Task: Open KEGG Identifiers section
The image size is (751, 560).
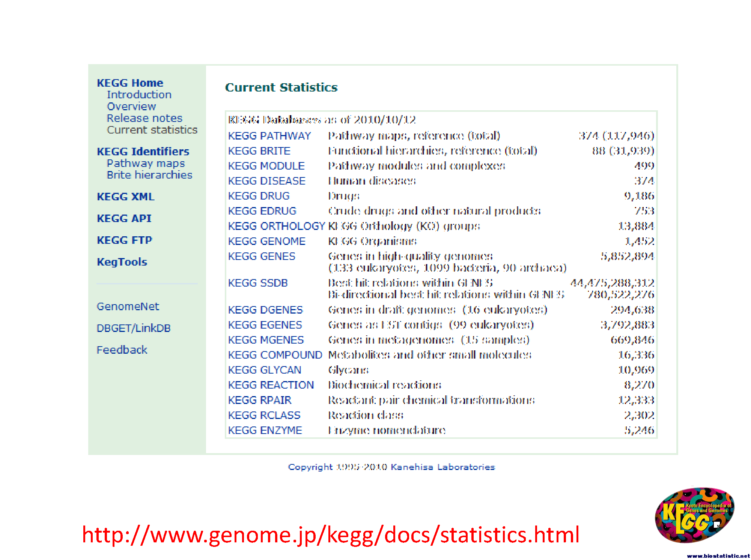Action: 143,152
